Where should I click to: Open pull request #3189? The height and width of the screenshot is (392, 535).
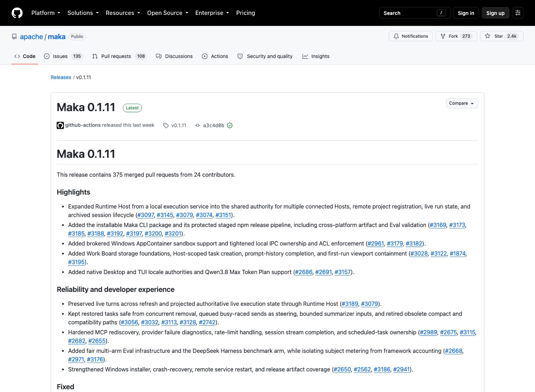350,304
